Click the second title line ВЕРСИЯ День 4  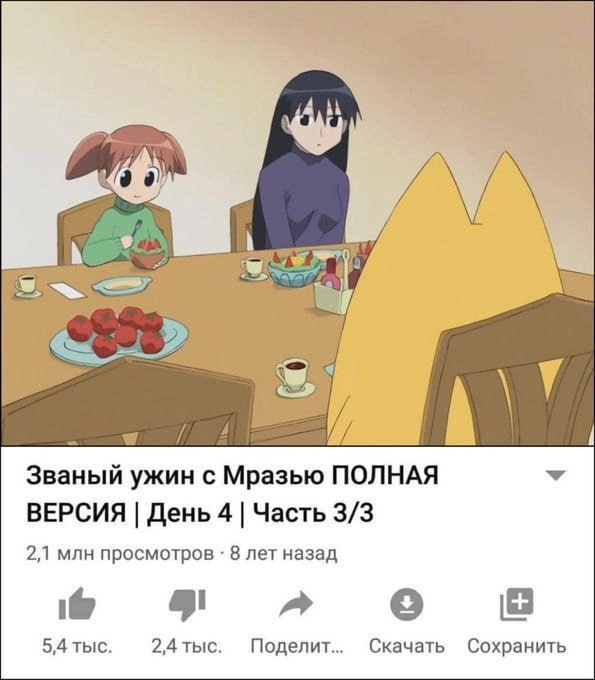(199, 513)
